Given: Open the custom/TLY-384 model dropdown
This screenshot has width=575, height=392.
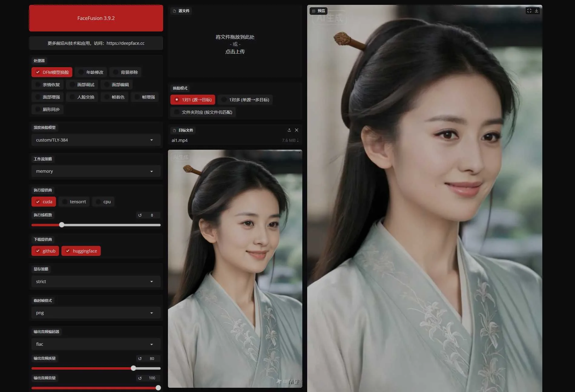Looking at the screenshot, I should 96,140.
